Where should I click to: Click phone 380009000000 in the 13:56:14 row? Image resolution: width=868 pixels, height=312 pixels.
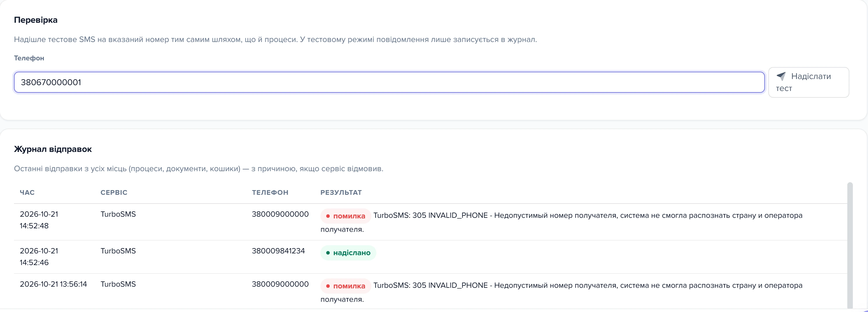280,284
